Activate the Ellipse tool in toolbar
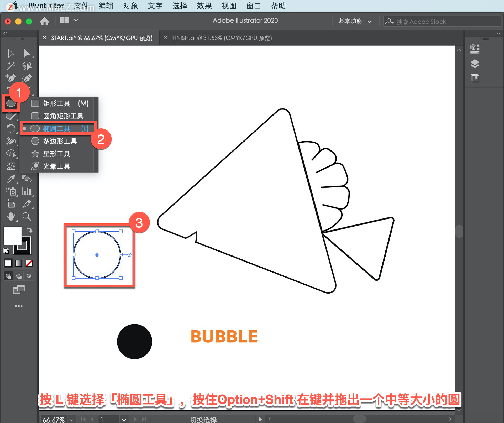 (x=11, y=103)
